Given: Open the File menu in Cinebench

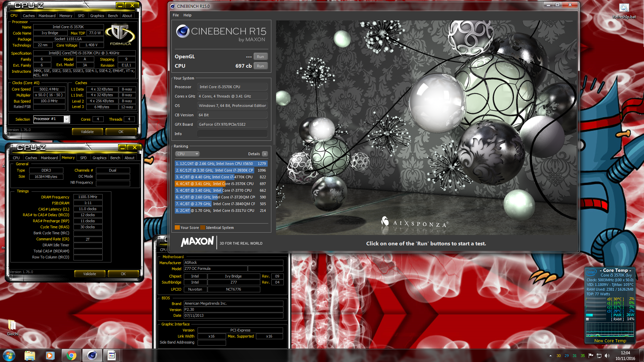Looking at the screenshot, I should 176,15.
